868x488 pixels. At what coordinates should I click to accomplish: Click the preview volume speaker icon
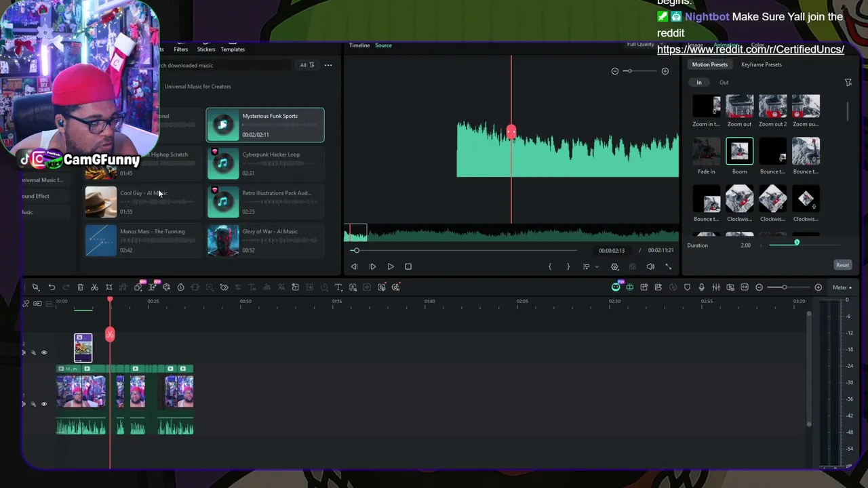[650, 267]
